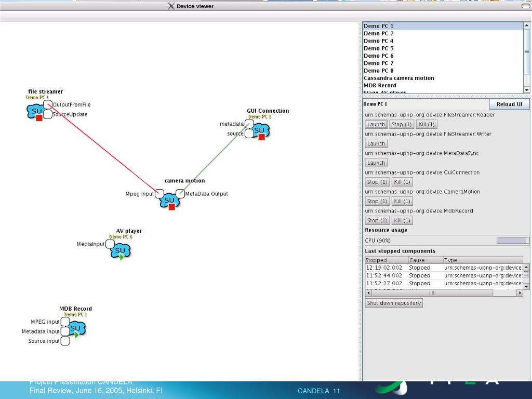Click the SourceUpdate port on file streamer
Viewport: 532px width, 399px height.
point(48,114)
